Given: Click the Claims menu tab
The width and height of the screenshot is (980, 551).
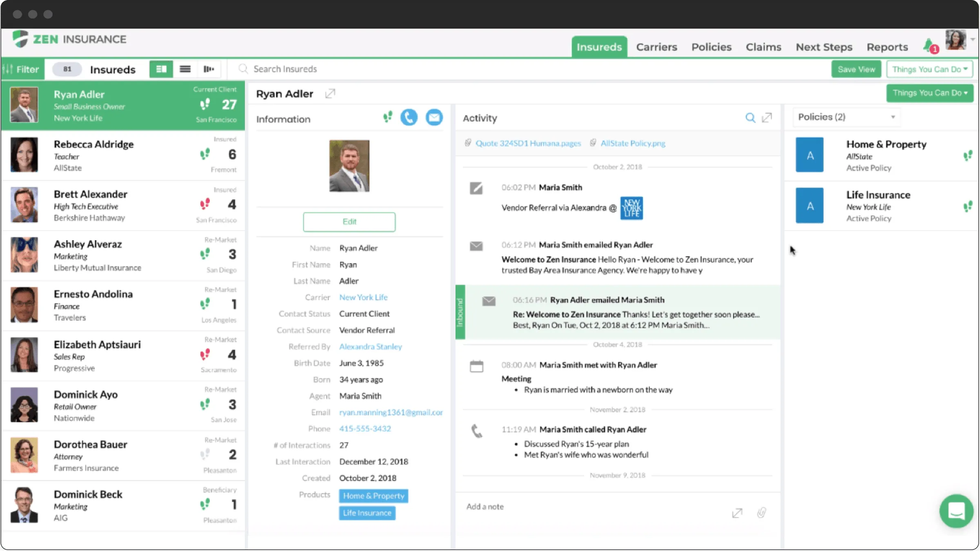Looking at the screenshot, I should click(x=763, y=46).
